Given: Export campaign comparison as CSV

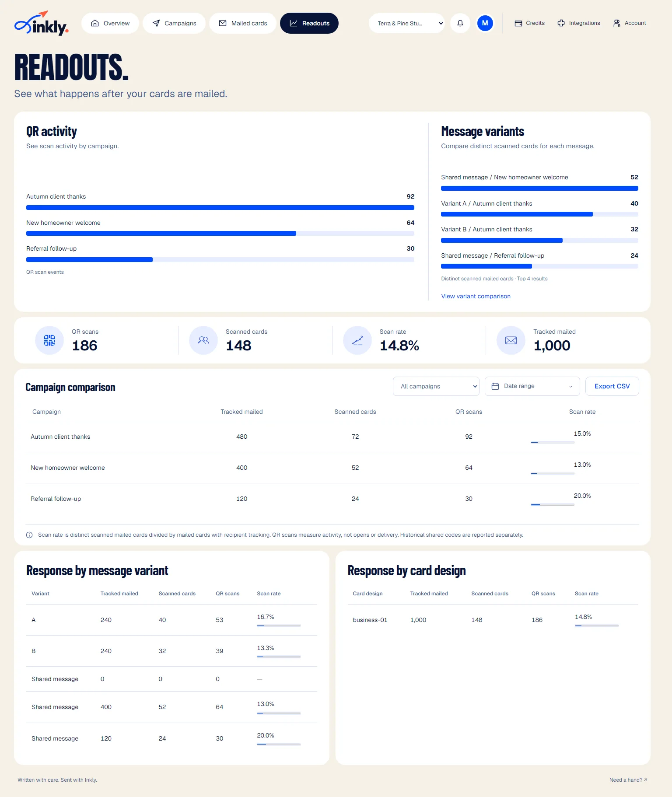Looking at the screenshot, I should pyautogui.click(x=612, y=386).
